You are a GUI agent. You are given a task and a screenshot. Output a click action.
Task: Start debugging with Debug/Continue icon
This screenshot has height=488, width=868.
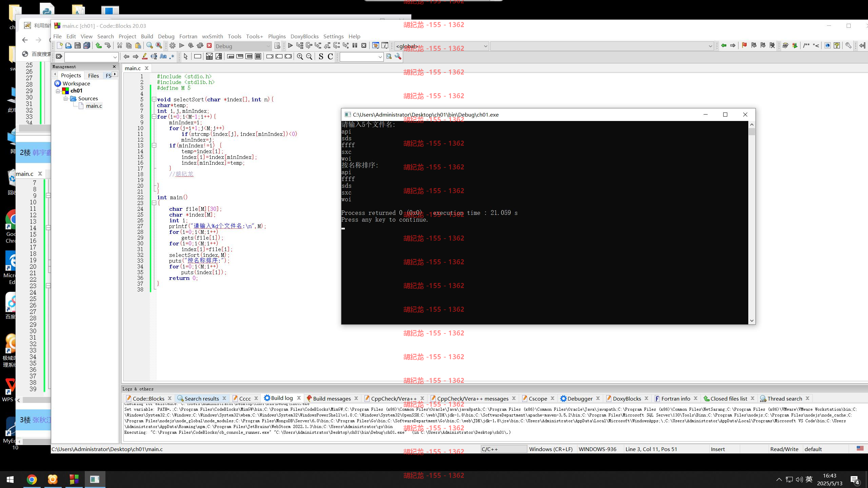pos(290,46)
